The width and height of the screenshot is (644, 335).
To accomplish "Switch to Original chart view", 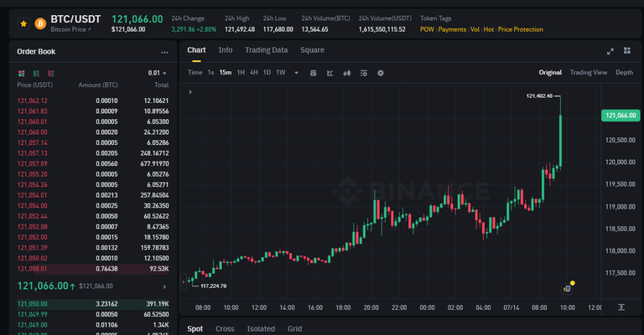I will click(x=550, y=73).
